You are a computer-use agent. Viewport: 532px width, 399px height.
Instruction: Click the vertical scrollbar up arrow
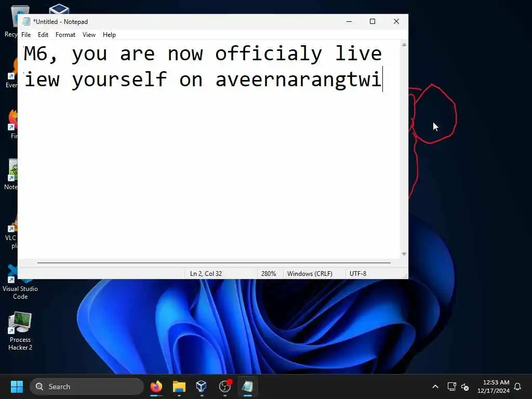click(x=404, y=45)
